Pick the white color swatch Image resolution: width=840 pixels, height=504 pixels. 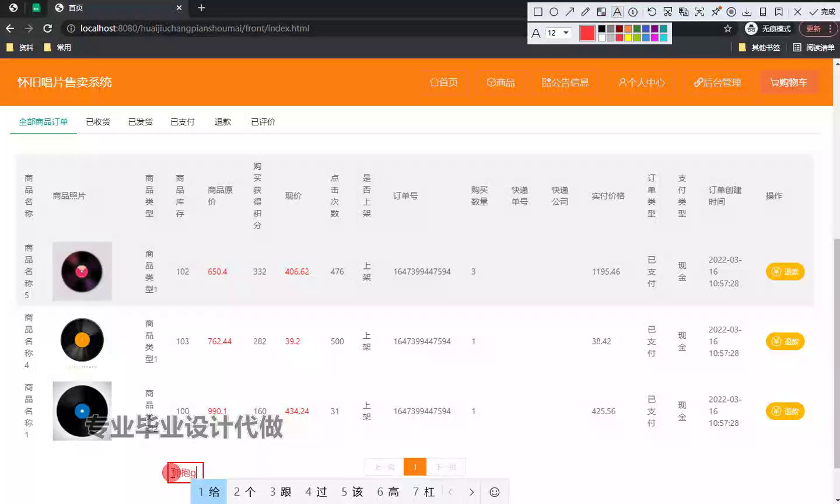point(601,37)
